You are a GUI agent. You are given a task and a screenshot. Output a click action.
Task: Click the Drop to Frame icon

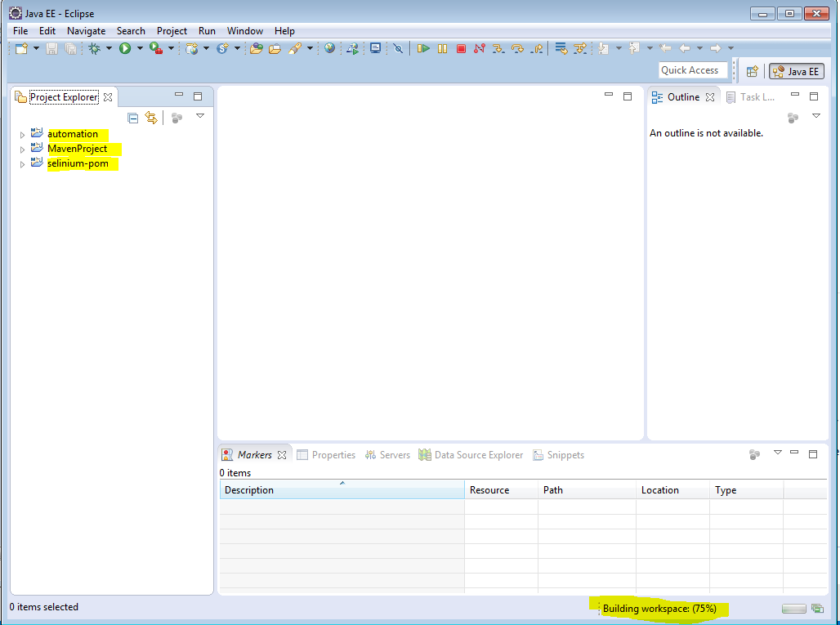pos(561,49)
